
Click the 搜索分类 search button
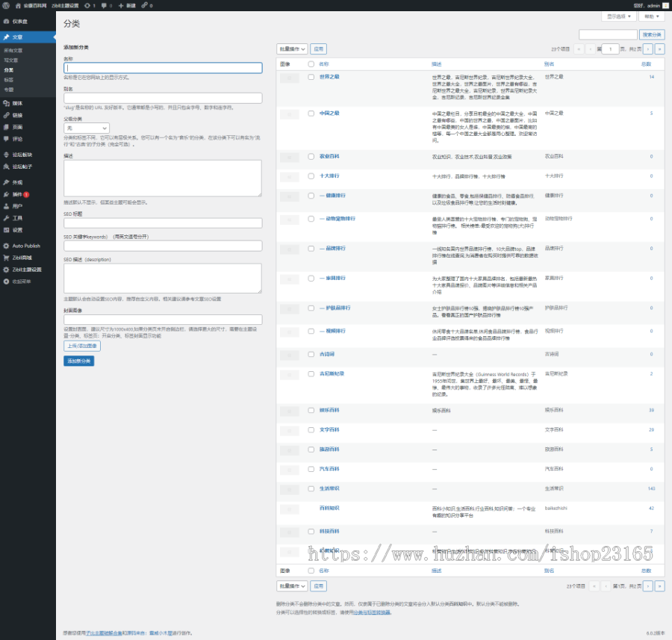click(x=651, y=34)
